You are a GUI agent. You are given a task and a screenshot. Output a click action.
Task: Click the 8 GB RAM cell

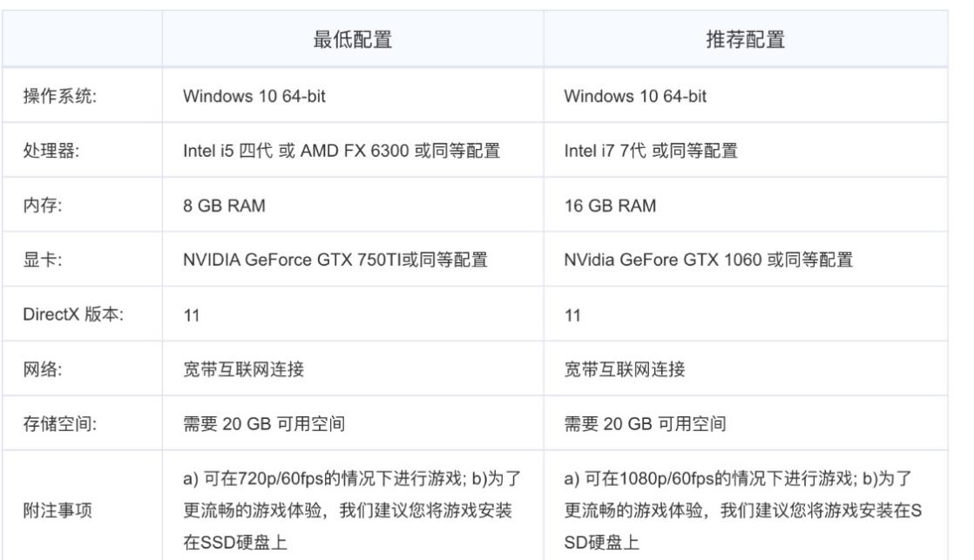pyautogui.click(x=224, y=206)
